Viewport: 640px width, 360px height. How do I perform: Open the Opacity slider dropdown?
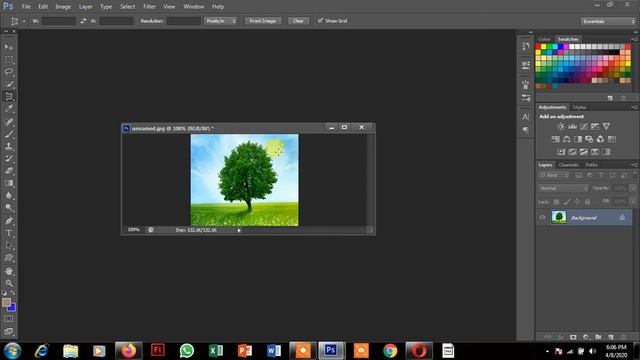633,188
